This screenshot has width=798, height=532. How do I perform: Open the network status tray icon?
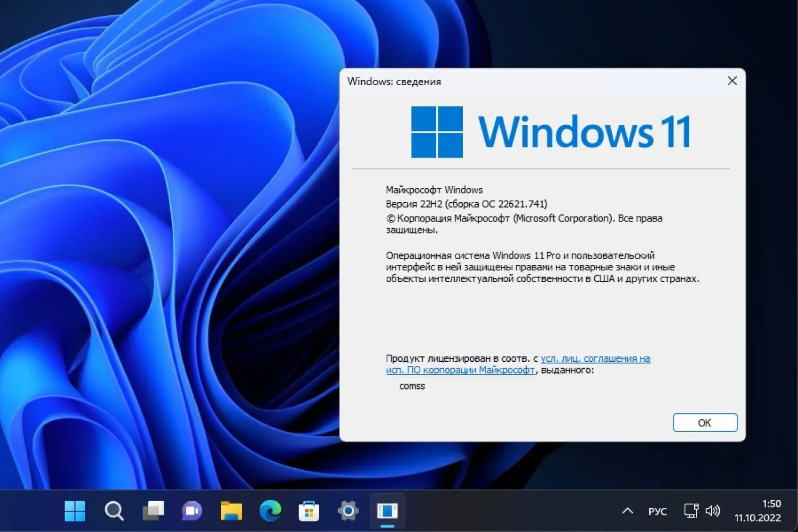(x=691, y=511)
